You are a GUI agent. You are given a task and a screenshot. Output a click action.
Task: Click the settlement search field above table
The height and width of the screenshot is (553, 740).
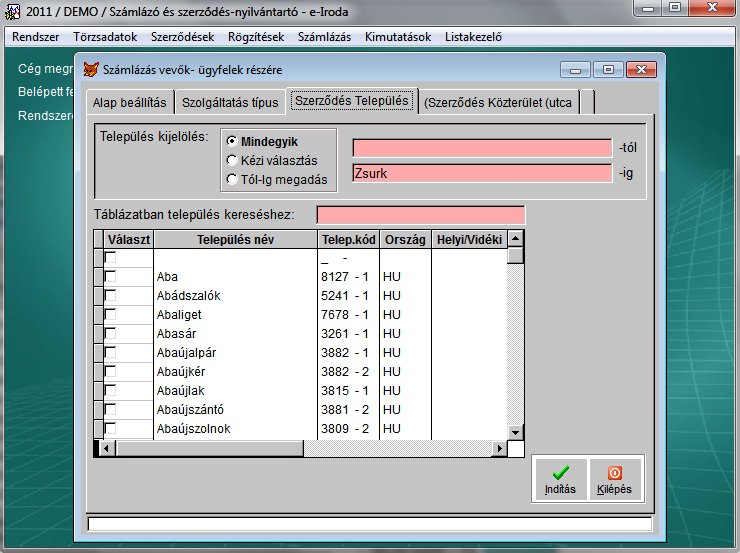[x=420, y=215]
